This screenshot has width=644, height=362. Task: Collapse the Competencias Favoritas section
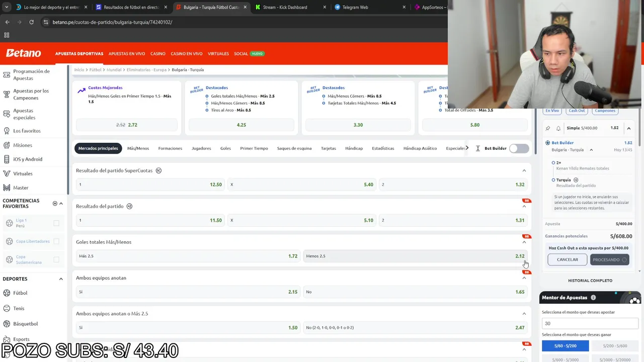(x=61, y=204)
